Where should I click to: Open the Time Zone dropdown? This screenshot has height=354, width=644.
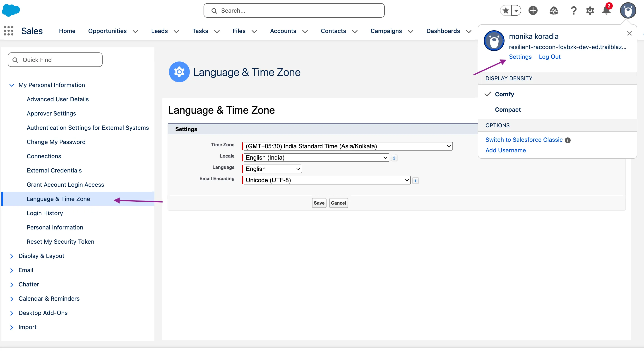tap(348, 146)
